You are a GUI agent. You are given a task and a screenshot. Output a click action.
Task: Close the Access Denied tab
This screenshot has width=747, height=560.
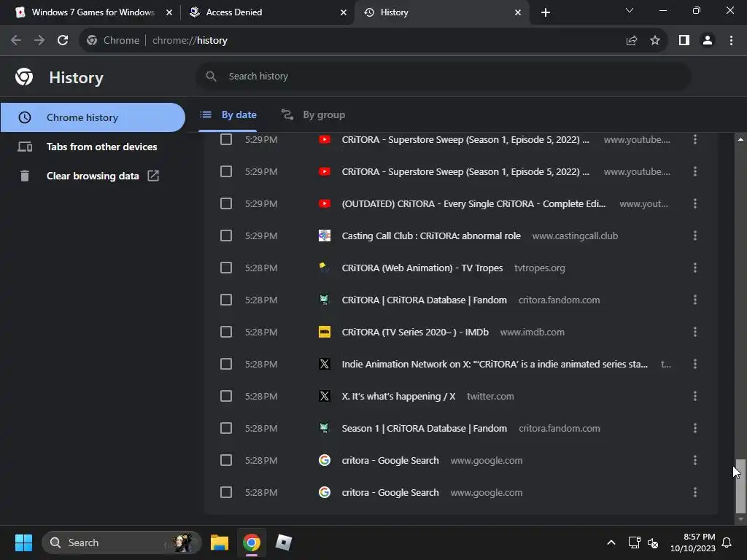(344, 12)
